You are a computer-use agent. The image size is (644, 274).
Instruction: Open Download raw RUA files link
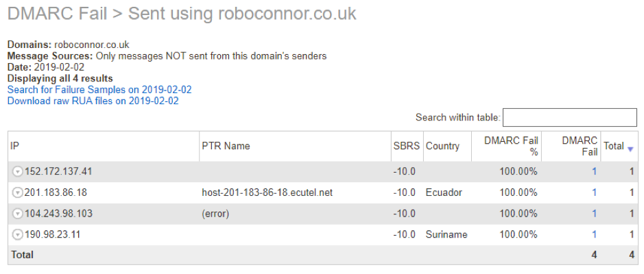(93, 101)
